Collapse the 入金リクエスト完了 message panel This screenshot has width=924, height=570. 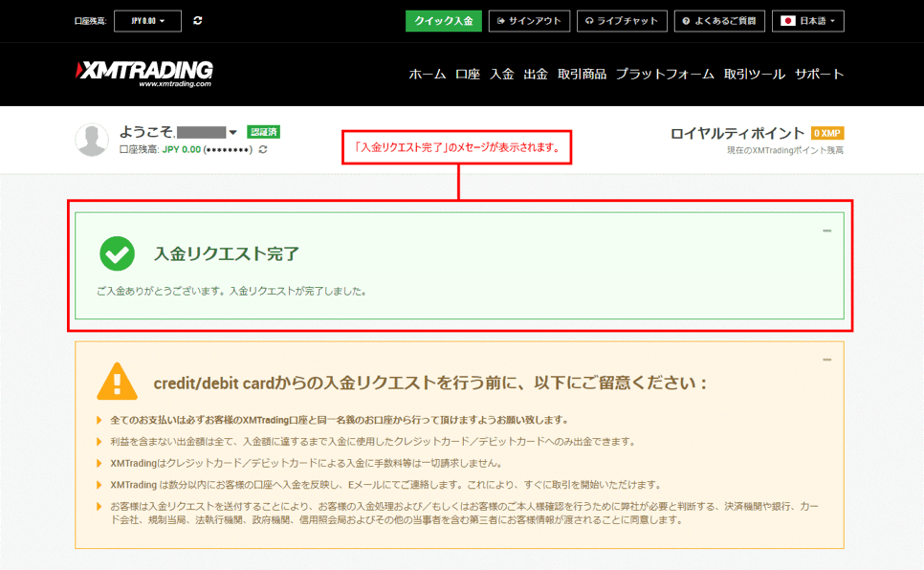(826, 230)
